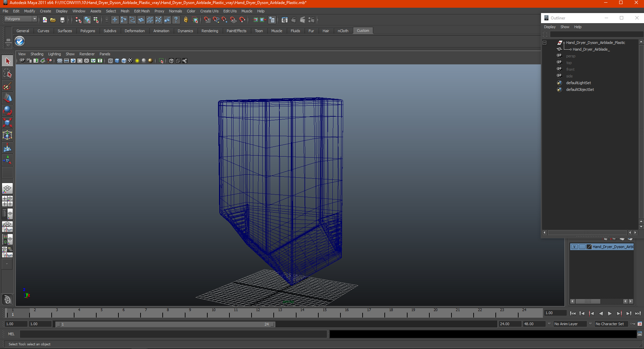Click use all lights yellow ball icon
Image resolution: width=644 pixels, height=349 pixels.
(137, 61)
